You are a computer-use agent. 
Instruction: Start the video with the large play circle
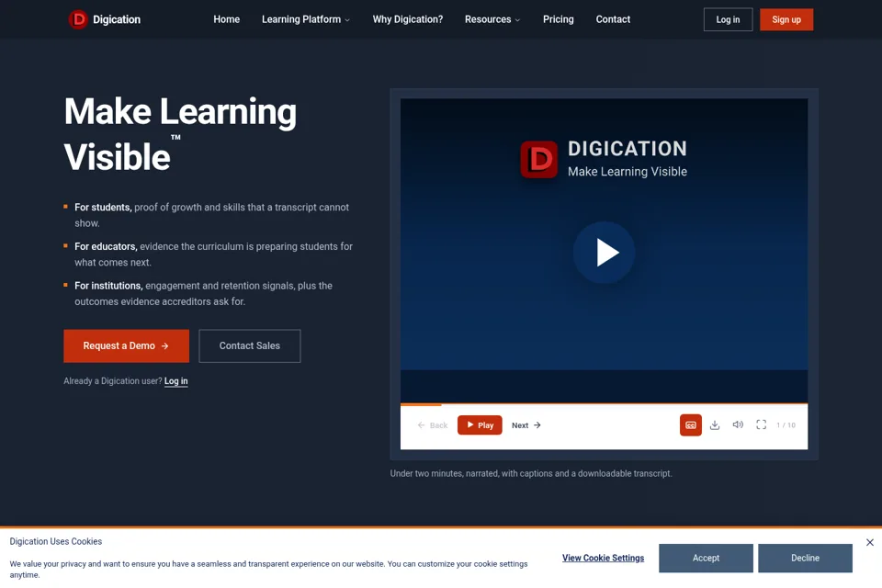click(604, 252)
